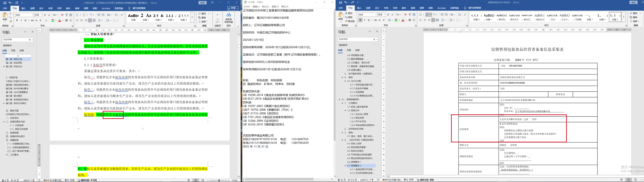Viewport: 644px width, 182px height.
Task: Open Notepad's 格式(O) menu
Action: click(x=266, y=6)
